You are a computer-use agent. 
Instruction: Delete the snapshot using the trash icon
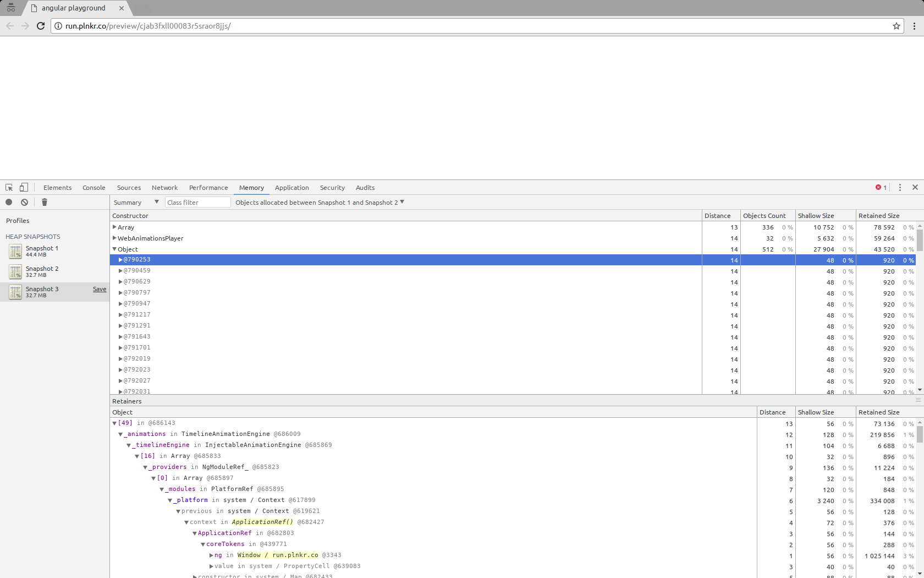(44, 202)
